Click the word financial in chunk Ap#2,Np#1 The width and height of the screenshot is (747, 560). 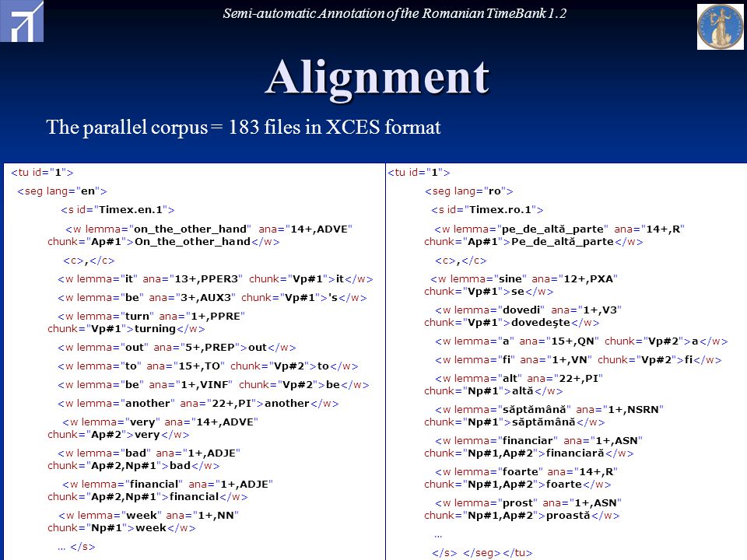pyautogui.click(x=194, y=497)
